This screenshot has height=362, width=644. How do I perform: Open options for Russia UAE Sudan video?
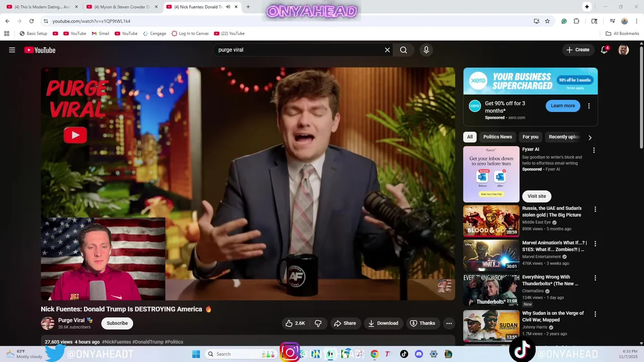click(x=595, y=209)
